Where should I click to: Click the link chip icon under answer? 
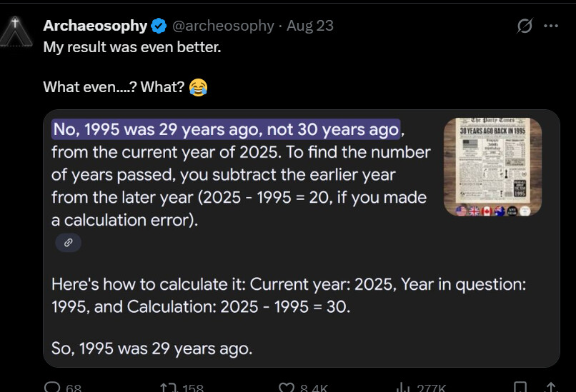coord(69,243)
